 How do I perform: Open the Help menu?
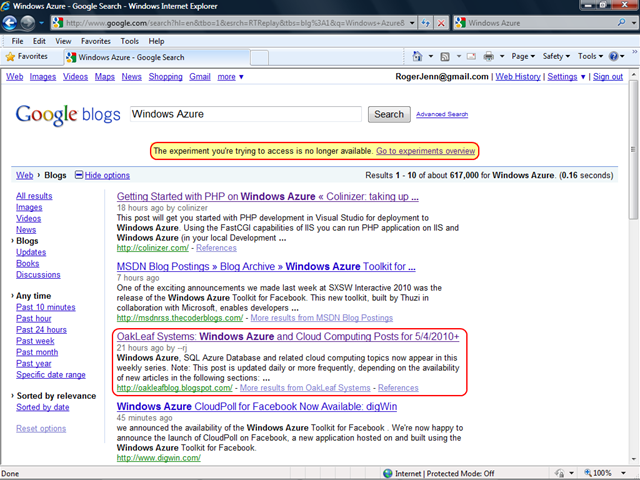coord(156,41)
